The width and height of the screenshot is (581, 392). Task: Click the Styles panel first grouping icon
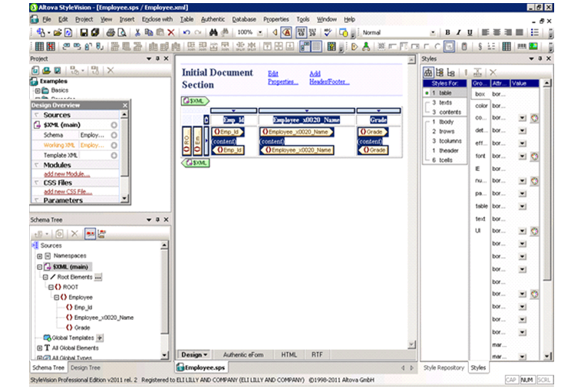(428, 72)
